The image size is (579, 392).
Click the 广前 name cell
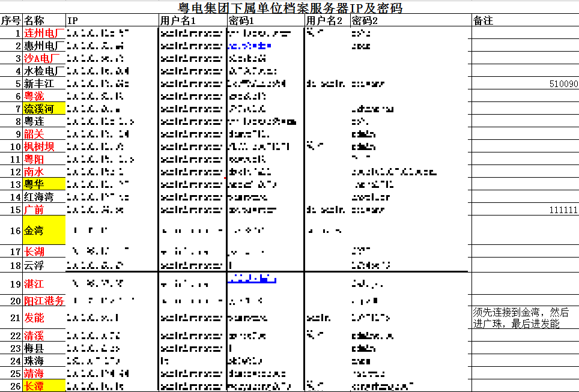pos(44,210)
